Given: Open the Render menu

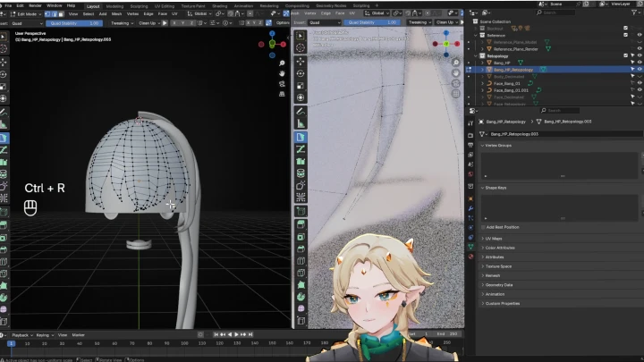Looking at the screenshot, I should (x=35, y=5).
